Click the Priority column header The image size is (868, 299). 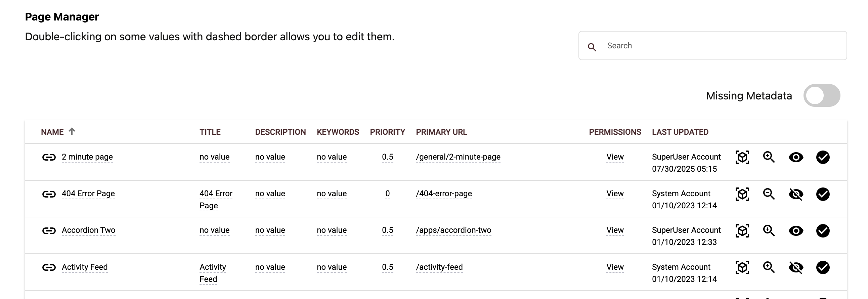(387, 132)
